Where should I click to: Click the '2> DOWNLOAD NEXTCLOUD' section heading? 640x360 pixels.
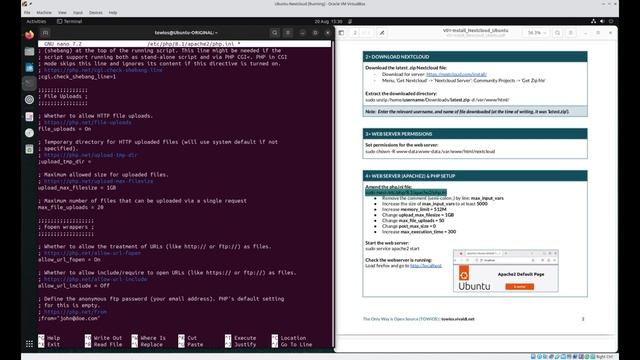397,57
